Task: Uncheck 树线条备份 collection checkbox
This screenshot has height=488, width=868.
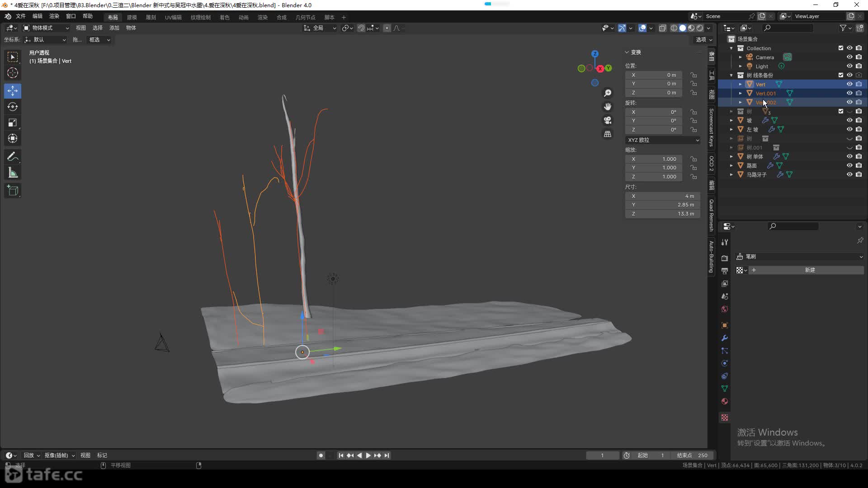Action: pyautogui.click(x=841, y=75)
